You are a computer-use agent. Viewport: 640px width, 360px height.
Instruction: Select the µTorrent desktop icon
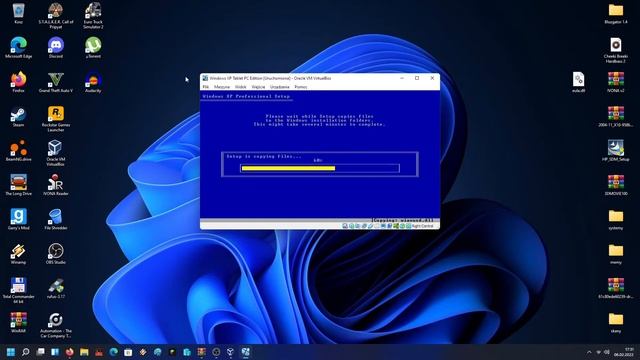93,47
